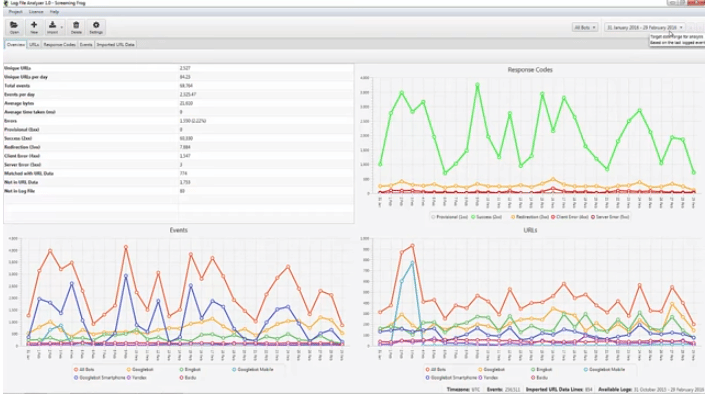Click Googlebot Mobile in the URLs legend
706x395 pixels.
604,369
